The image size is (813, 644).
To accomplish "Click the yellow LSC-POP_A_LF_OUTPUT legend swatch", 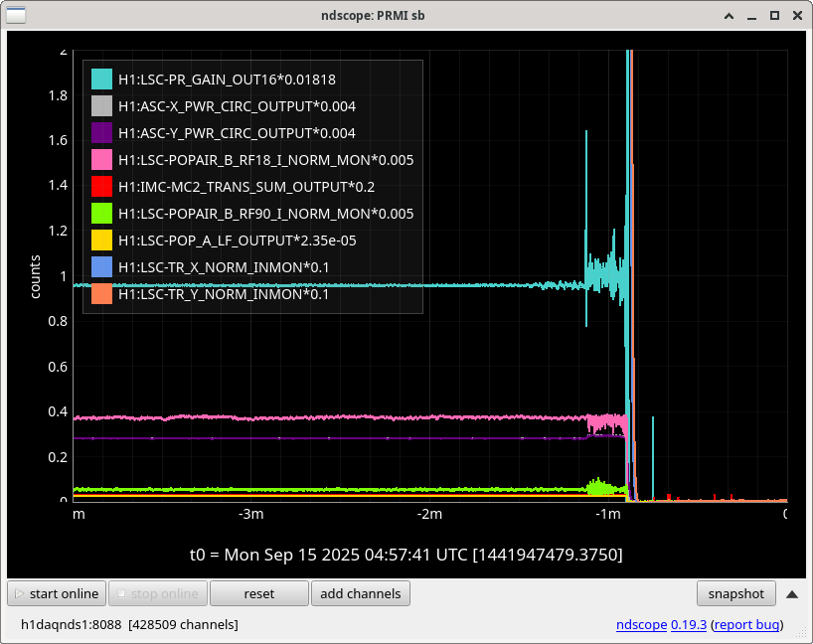I will point(101,241).
